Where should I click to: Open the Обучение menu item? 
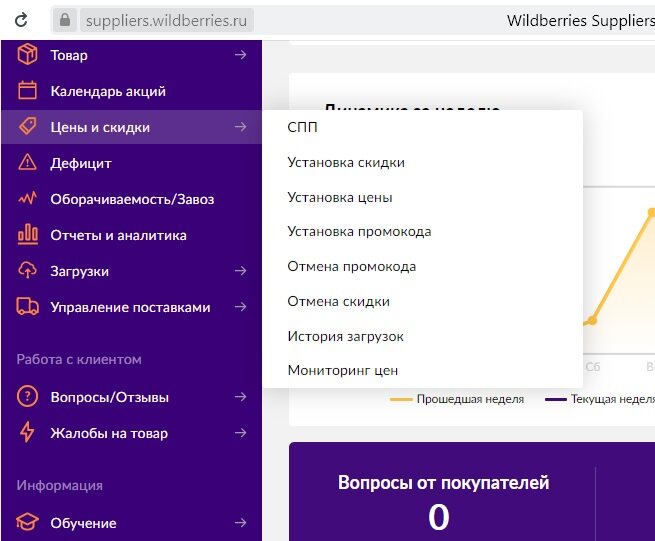[x=83, y=523]
